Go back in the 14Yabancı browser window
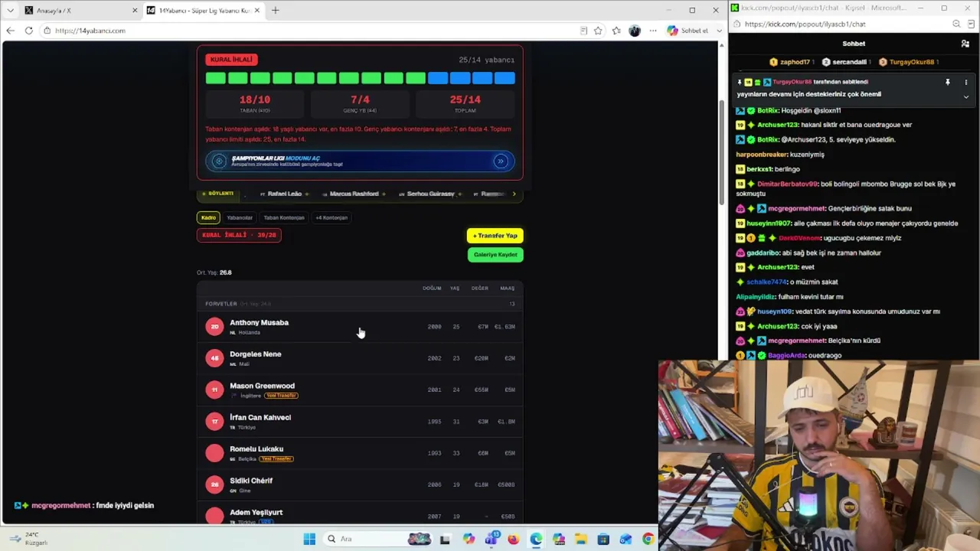980x551 pixels. pos(10,31)
